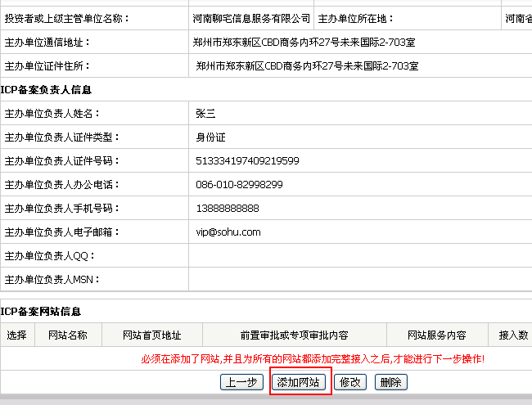Select the mobile number 13888888888
Viewport: 532px width, 405px height.
pyautogui.click(x=228, y=209)
